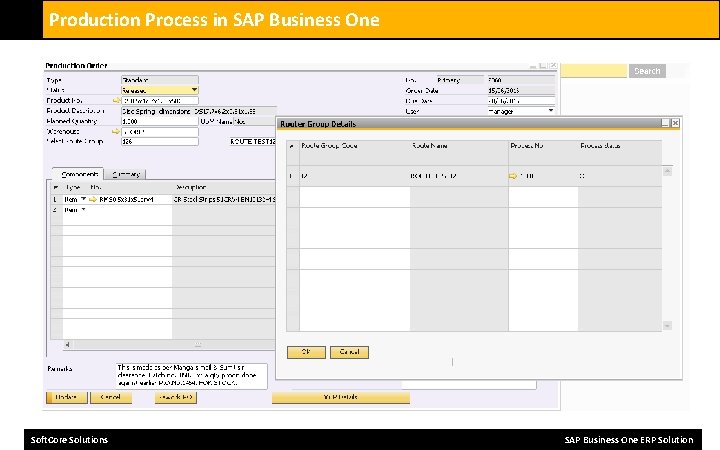
Task: Click the Product No. link arrow
Action: click(x=116, y=100)
